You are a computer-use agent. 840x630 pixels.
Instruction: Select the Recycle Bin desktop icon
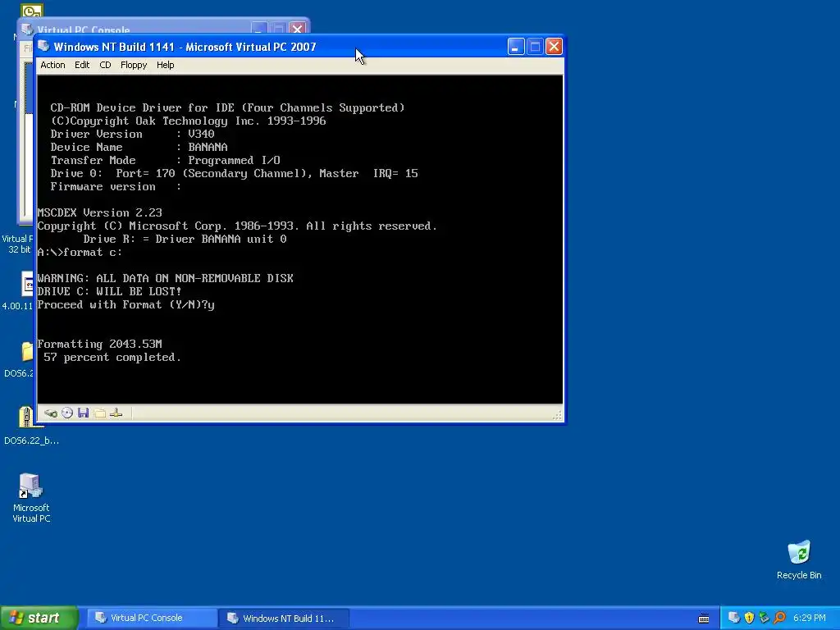(x=799, y=559)
